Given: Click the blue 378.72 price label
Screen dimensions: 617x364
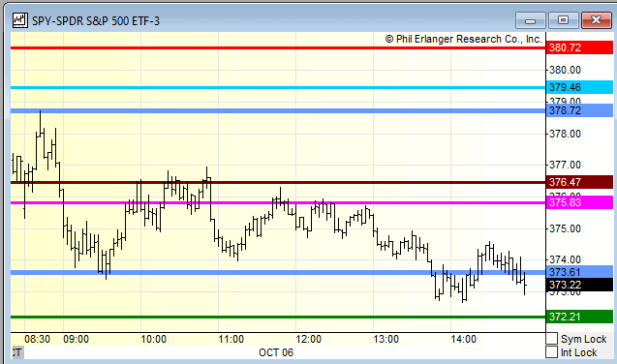Looking at the screenshot, I should pyautogui.click(x=579, y=110).
